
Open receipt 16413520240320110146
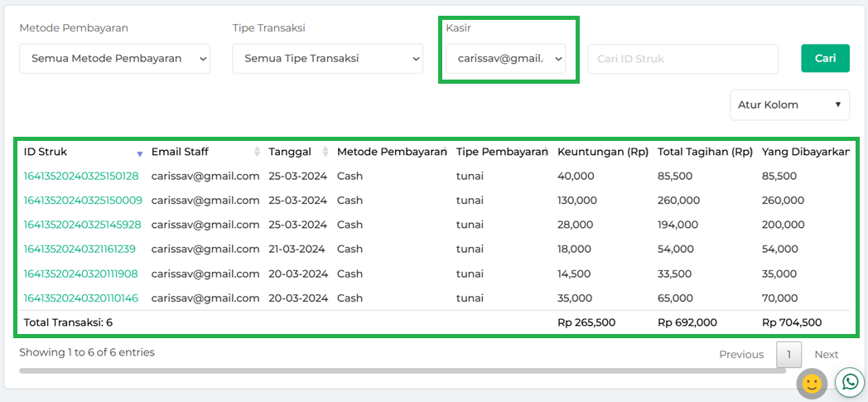point(80,298)
